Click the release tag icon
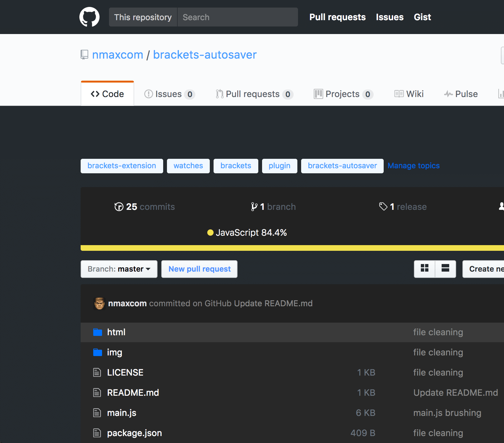 (x=383, y=207)
